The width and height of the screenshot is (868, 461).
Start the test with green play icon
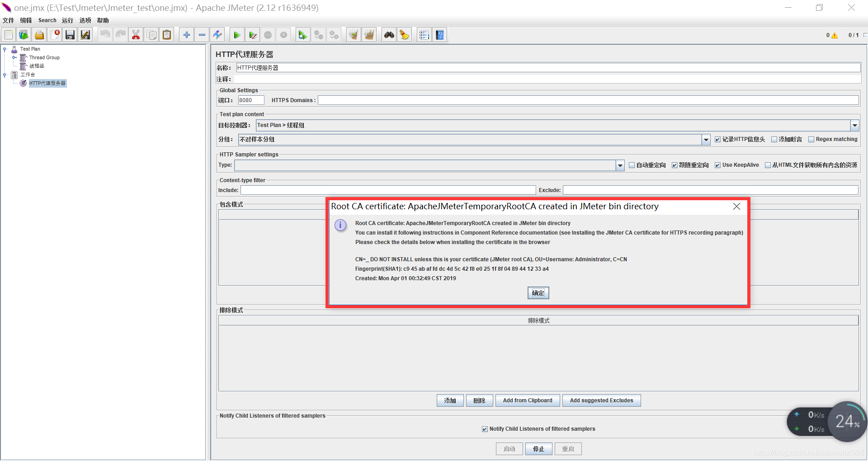(x=237, y=35)
